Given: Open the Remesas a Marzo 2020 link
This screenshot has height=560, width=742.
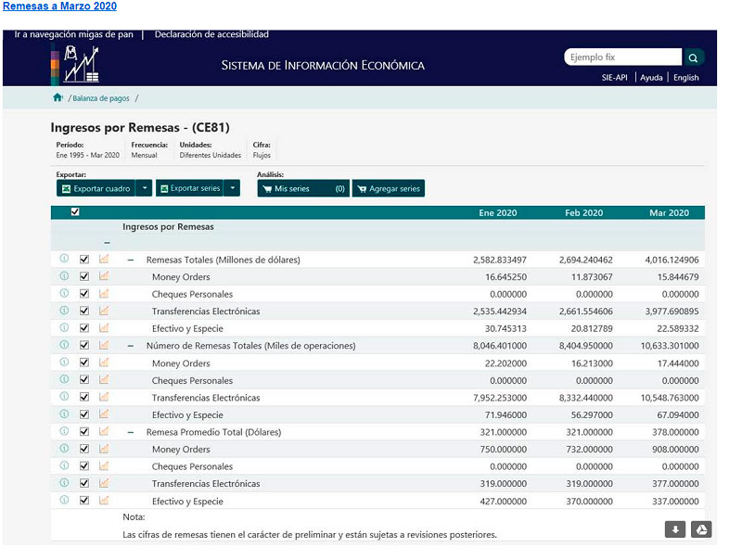Looking at the screenshot, I should [x=59, y=6].
